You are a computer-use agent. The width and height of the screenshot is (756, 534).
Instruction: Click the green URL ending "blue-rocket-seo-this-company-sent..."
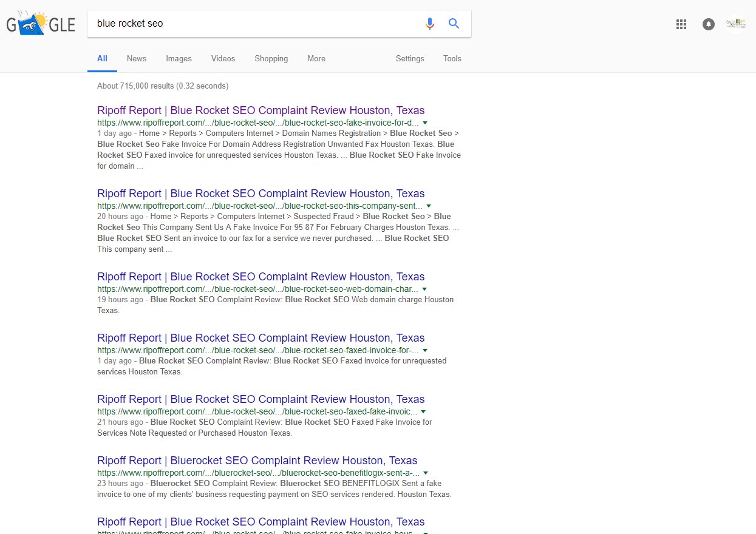(x=260, y=206)
